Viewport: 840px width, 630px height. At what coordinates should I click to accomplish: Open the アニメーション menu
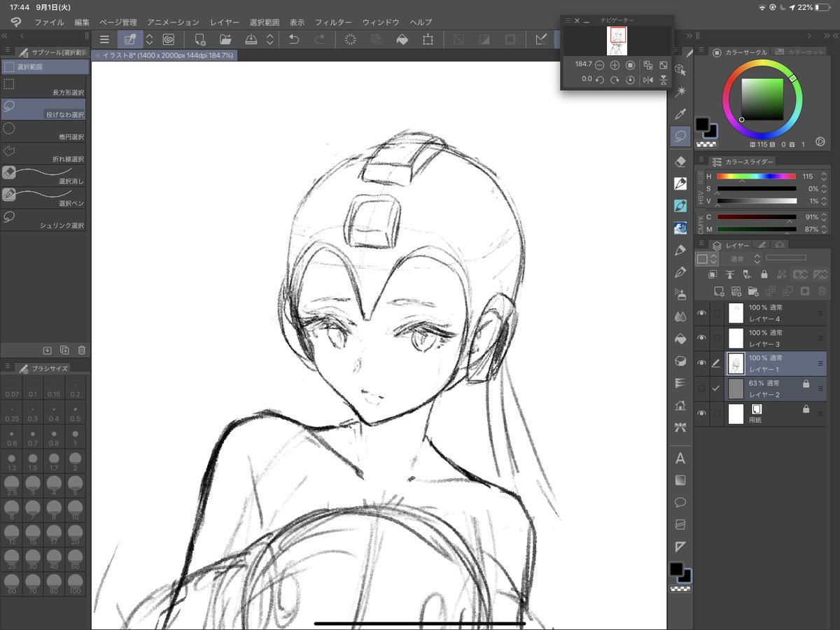coord(173,22)
